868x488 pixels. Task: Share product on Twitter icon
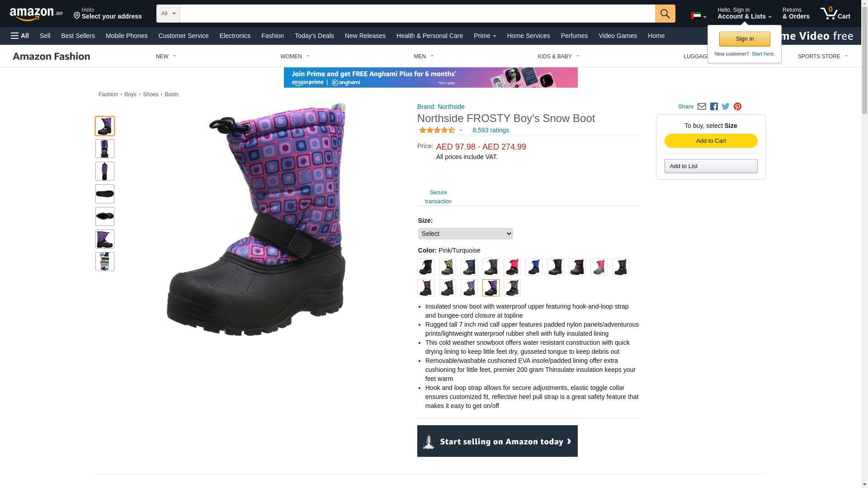coord(726,107)
